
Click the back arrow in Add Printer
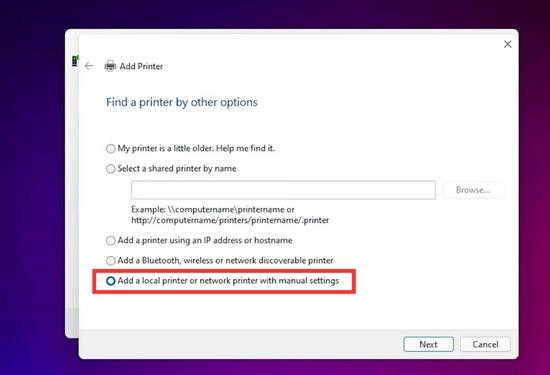pyautogui.click(x=89, y=66)
